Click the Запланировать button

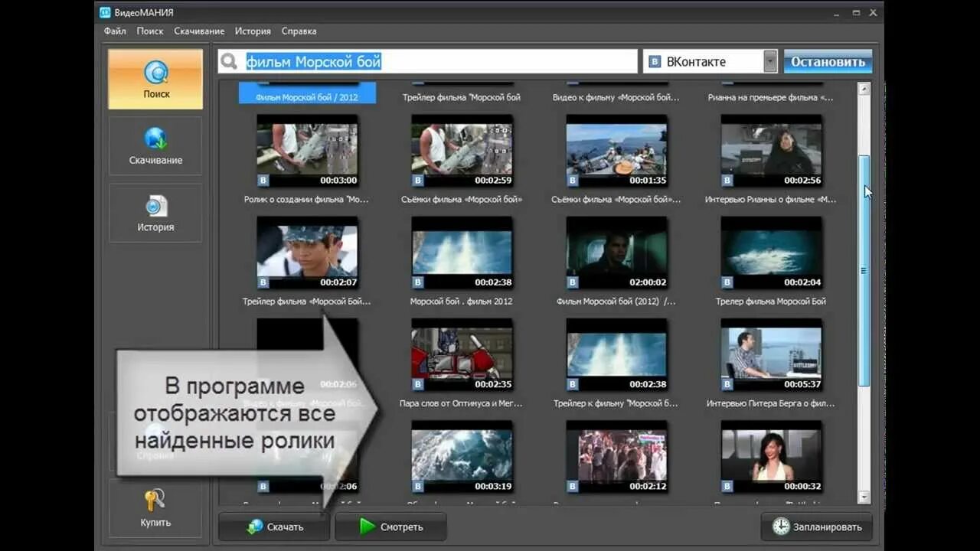[x=816, y=527]
